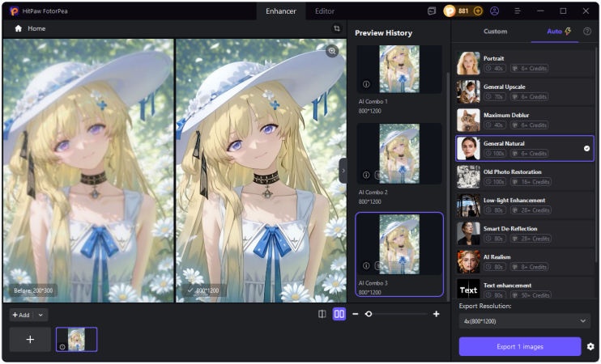The image size is (601, 364).
Task: Select the Low-light Enhancement model
Action: [524, 205]
